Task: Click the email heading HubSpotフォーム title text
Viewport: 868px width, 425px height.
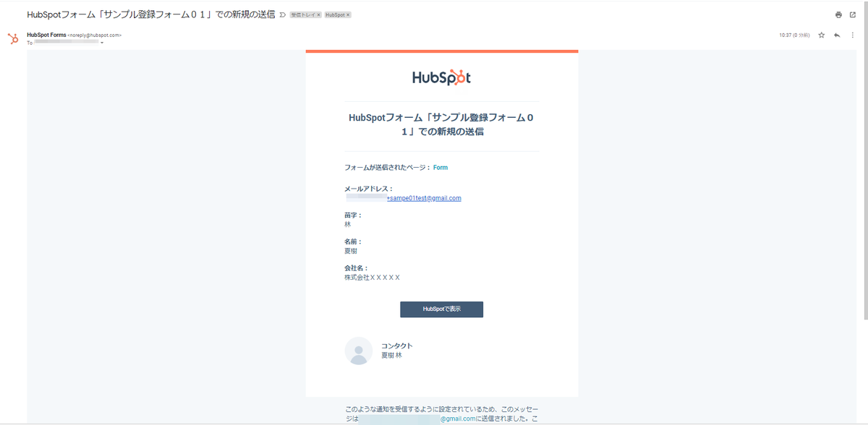Action: (x=441, y=124)
